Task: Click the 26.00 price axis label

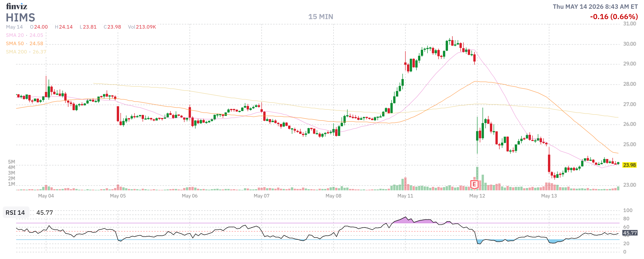Action: pos(629,124)
